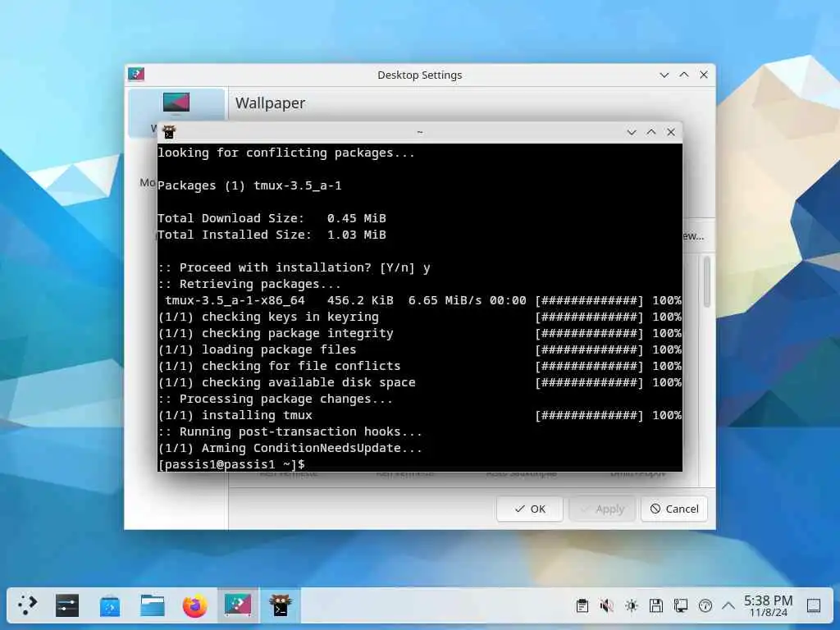The height and width of the screenshot is (630, 840).
Task: Click the 'Packages (1) tmux-3.5_a-1' line
Action: [249, 186]
